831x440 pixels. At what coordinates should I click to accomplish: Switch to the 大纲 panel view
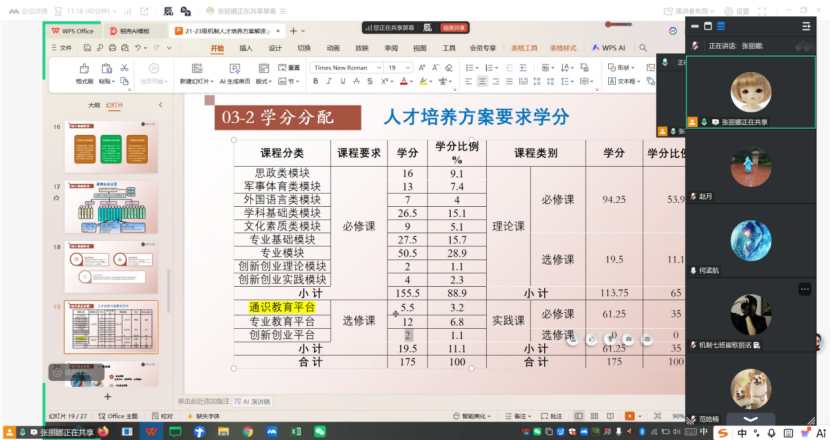(93, 104)
